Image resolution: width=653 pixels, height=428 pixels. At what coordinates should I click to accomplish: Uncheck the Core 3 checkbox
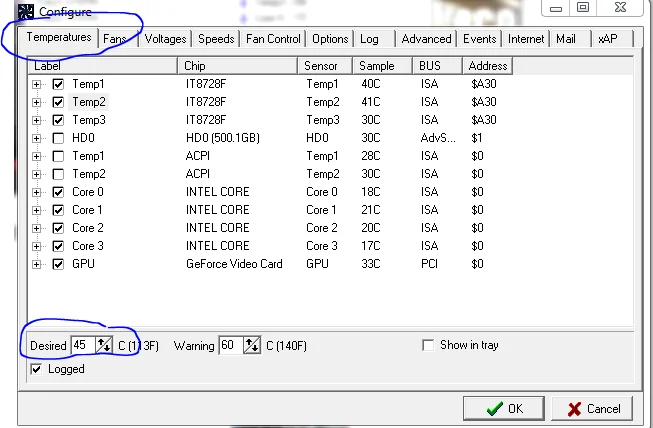58,246
